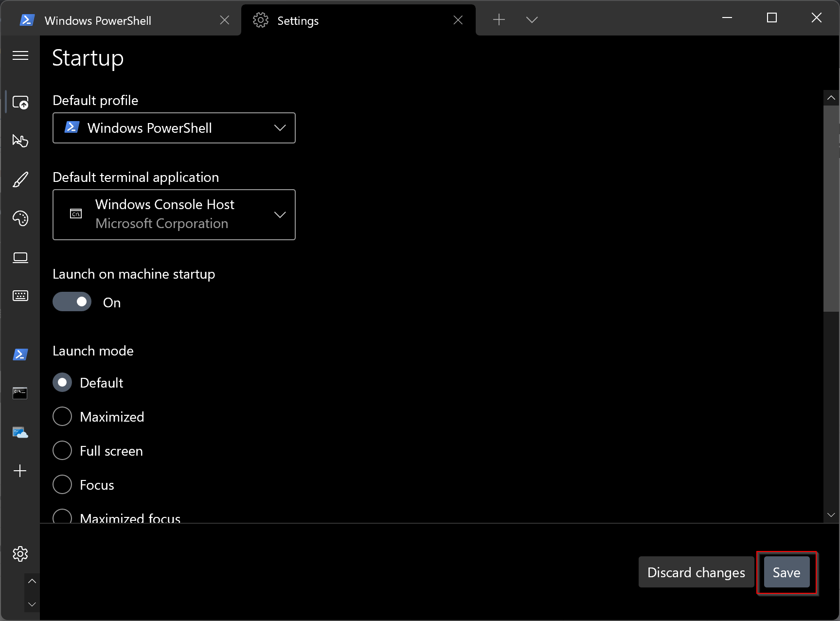Click sidebar scroll down chevron

click(x=32, y=604)
